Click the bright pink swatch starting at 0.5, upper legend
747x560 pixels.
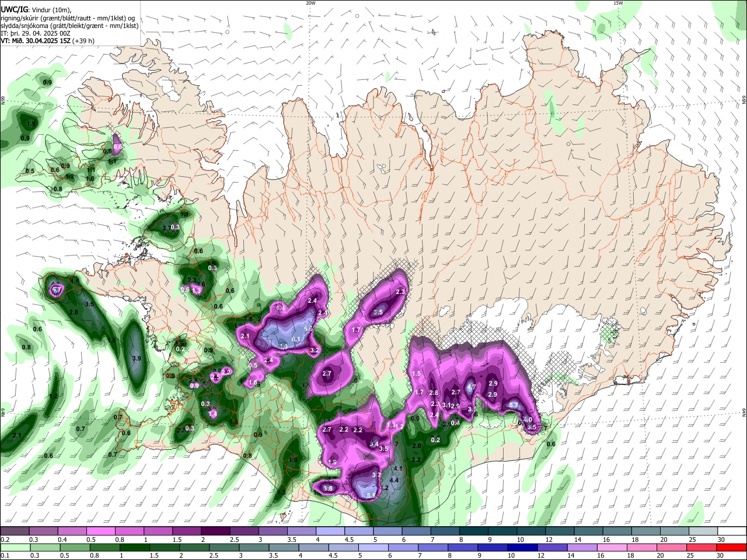click(x=100, y=531)
